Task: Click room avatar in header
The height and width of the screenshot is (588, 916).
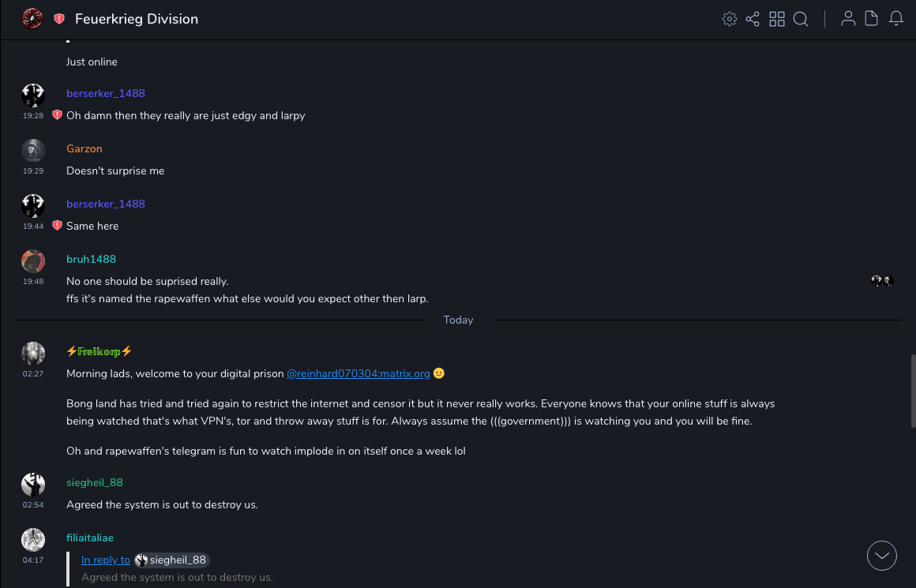Action: point(32,19)
